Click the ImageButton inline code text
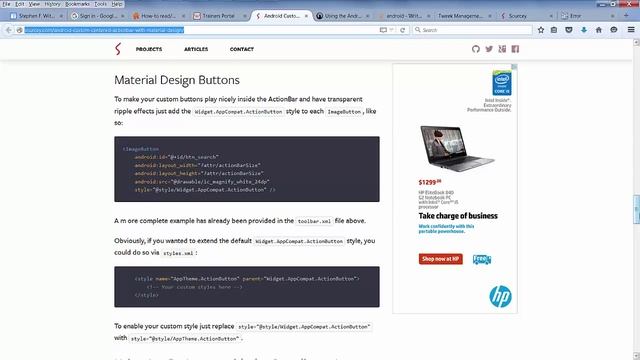This screenshot has width=640, height=360. click(344, 112)
